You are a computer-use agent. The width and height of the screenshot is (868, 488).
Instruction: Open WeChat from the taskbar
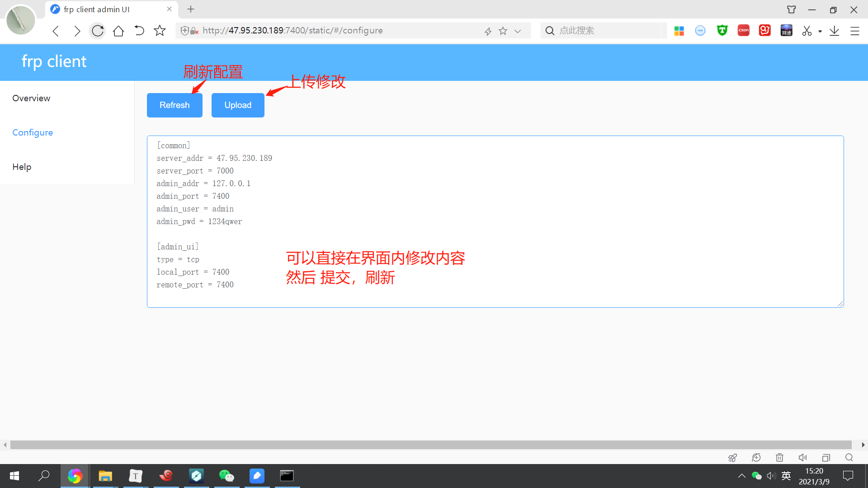[x=226, y=476]
